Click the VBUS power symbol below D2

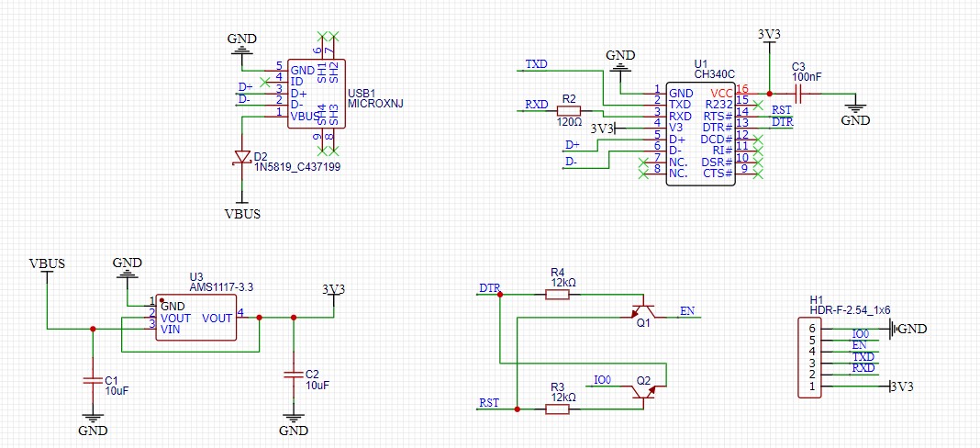coord(242,213)
